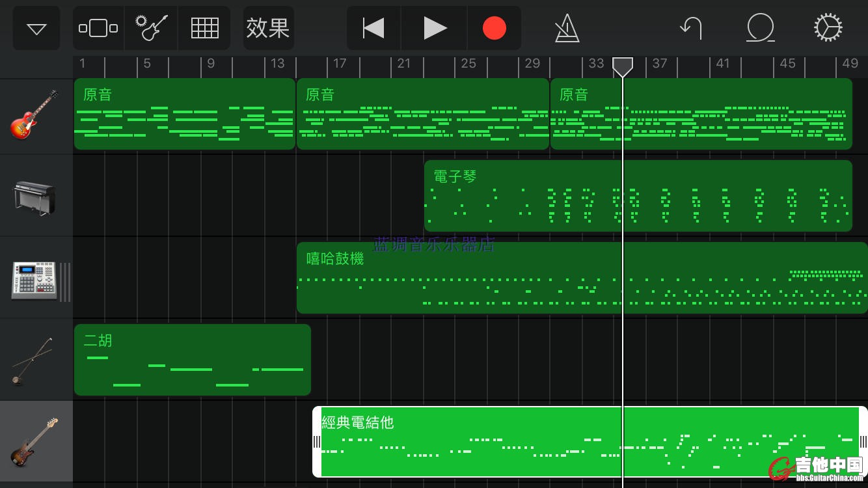Tap the 效果 effects button

click(268, 29)
